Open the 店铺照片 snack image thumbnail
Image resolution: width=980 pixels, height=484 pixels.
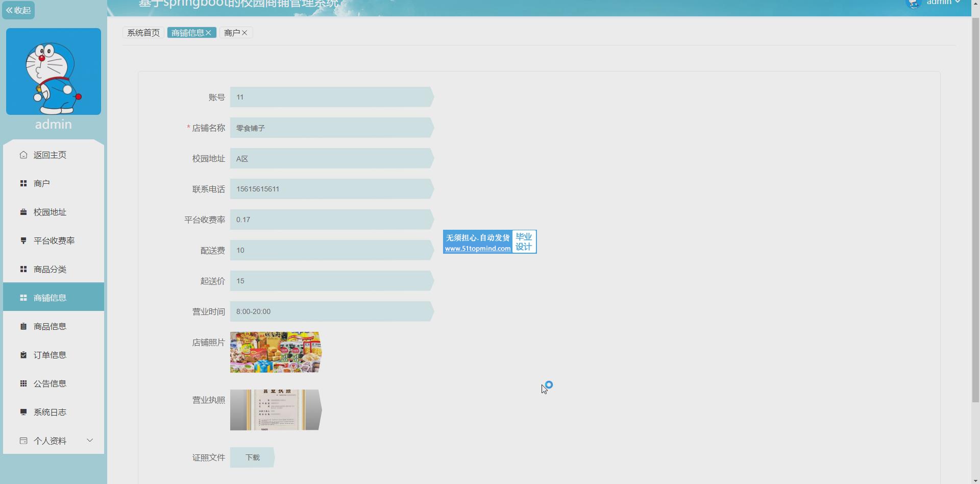click(x=276, y=352)
